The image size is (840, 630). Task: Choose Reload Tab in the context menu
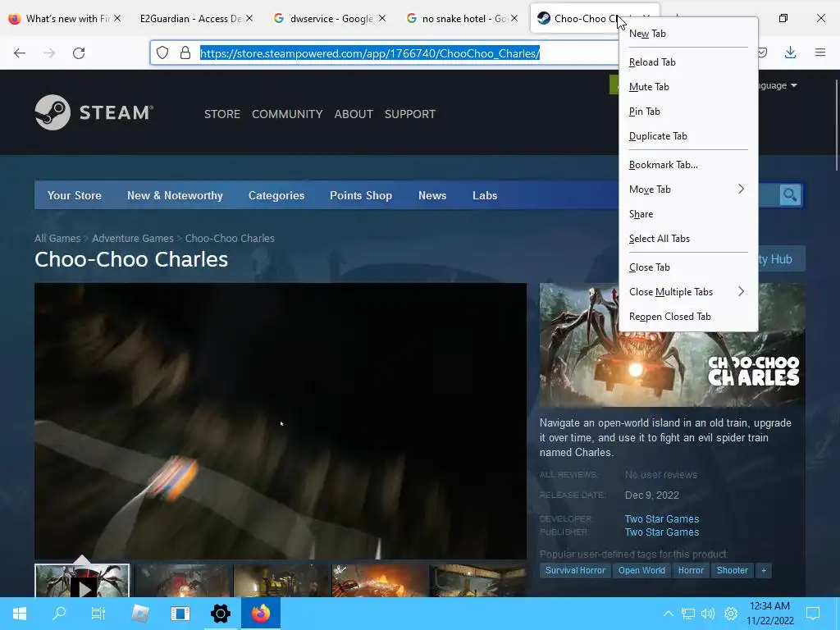click(x=688, y=62)
